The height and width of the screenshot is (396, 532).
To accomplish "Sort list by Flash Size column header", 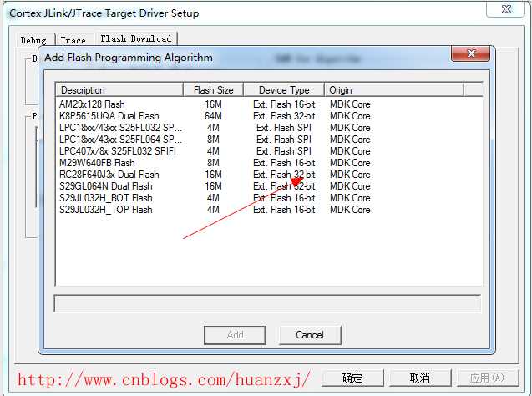I will coord(214,90).
